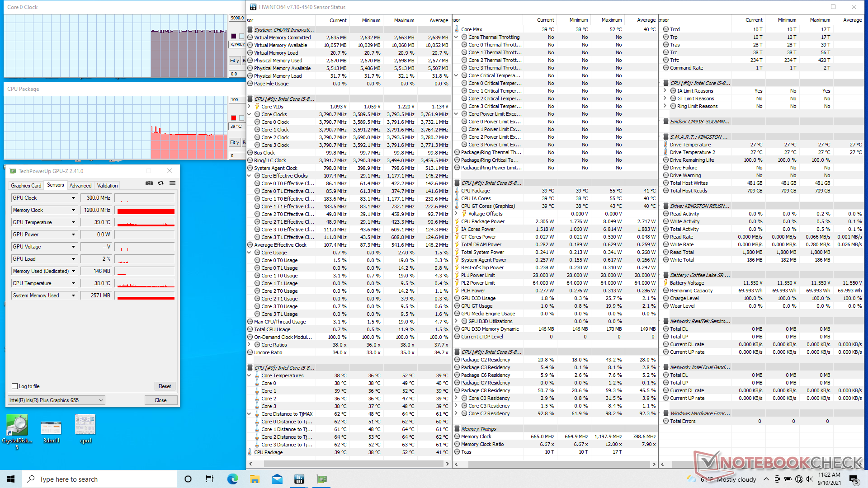Expand the Core Ratios row
The height and width of the screenshot is (488, 868).
249,345
